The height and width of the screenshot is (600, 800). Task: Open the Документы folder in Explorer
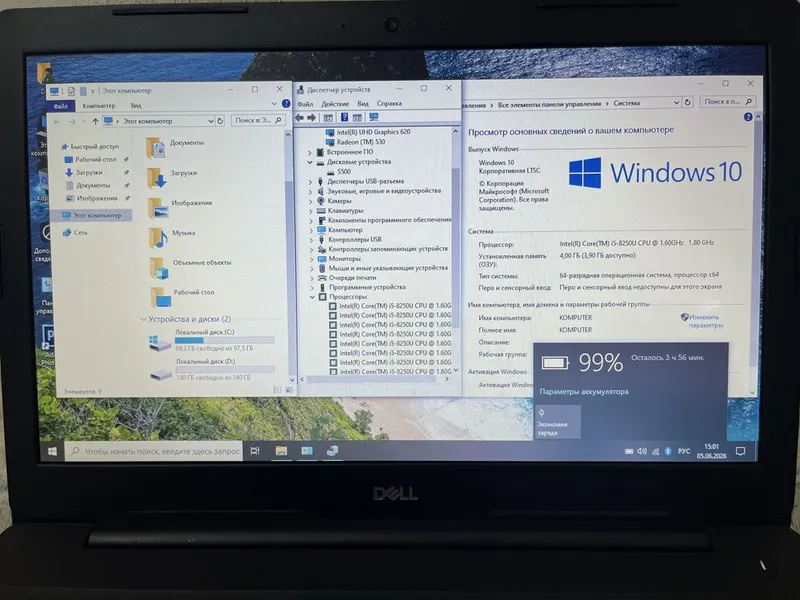pyautogui.click(x=174, y=146)
